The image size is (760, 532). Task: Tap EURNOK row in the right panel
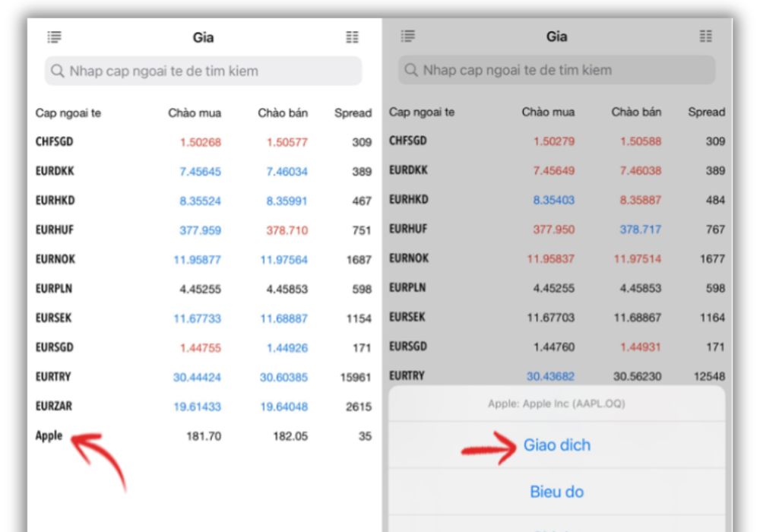coord(557,258)
